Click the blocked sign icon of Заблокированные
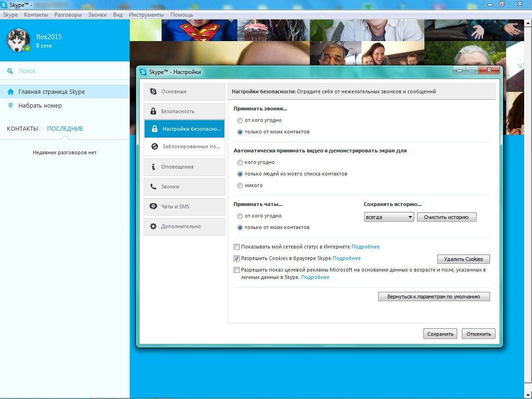 click(154, 146)
